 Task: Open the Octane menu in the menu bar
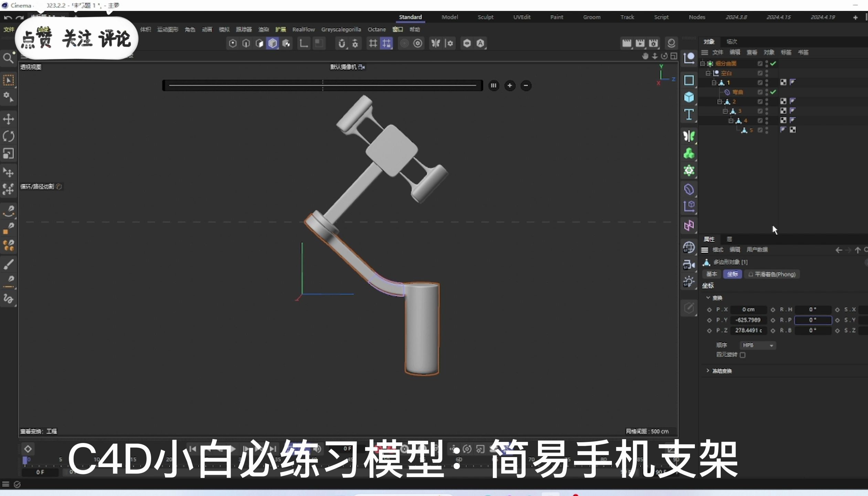377,30
